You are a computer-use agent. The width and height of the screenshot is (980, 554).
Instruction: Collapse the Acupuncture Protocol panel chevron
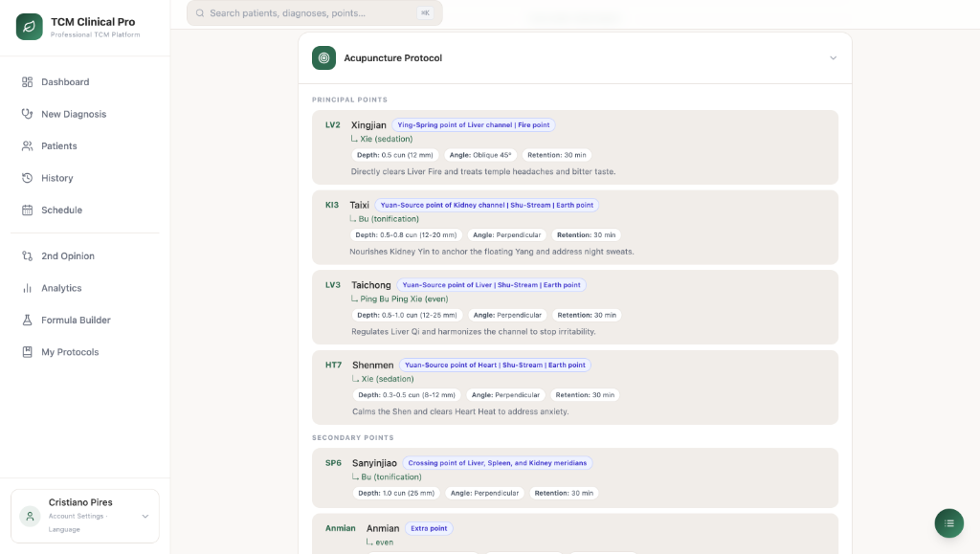point(834,58)
